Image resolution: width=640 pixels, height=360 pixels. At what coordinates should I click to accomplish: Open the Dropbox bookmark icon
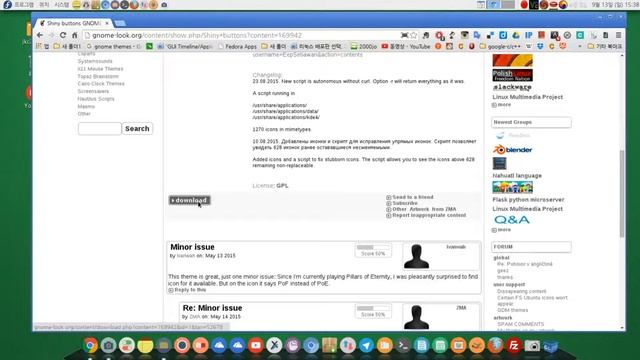tap(540, 47)
